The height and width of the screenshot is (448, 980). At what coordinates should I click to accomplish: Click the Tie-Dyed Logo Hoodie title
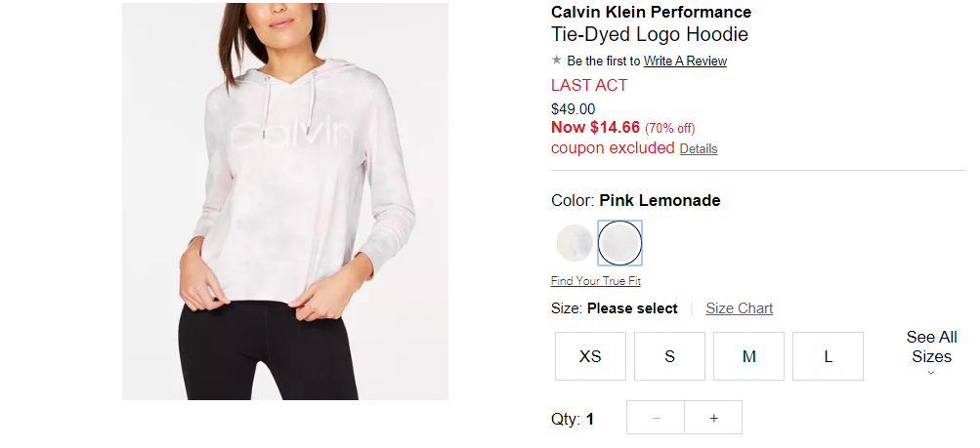click(x=650, y=34)
